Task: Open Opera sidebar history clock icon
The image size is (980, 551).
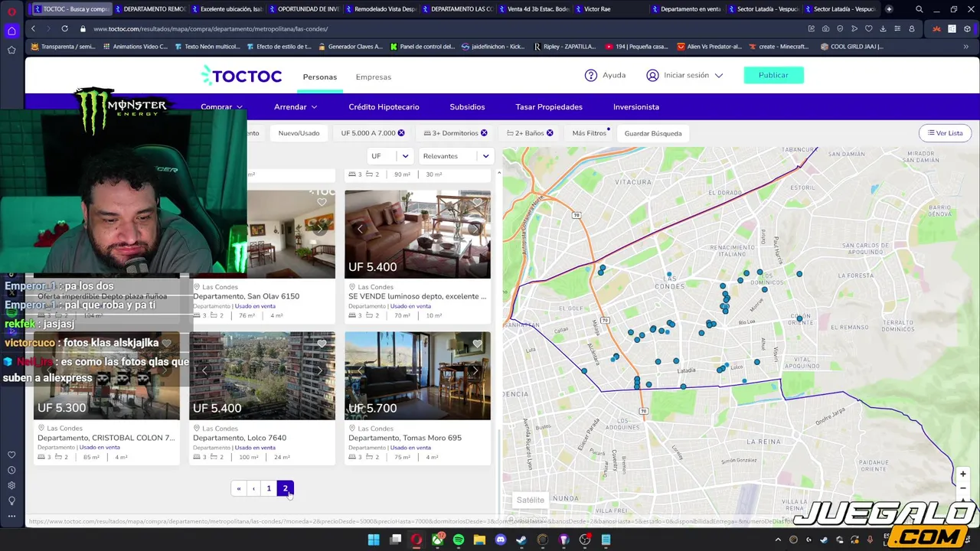Action: [x=11, y=470]
